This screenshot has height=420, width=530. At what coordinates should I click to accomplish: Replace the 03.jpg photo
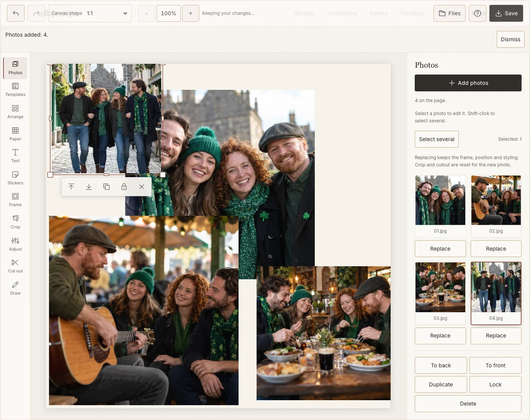click(x=440, y=336)
